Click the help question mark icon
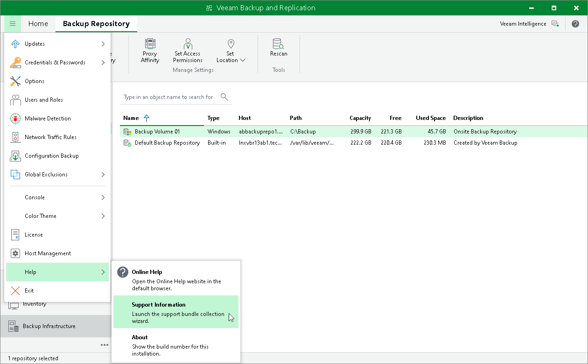 click(x=575, y=24)
